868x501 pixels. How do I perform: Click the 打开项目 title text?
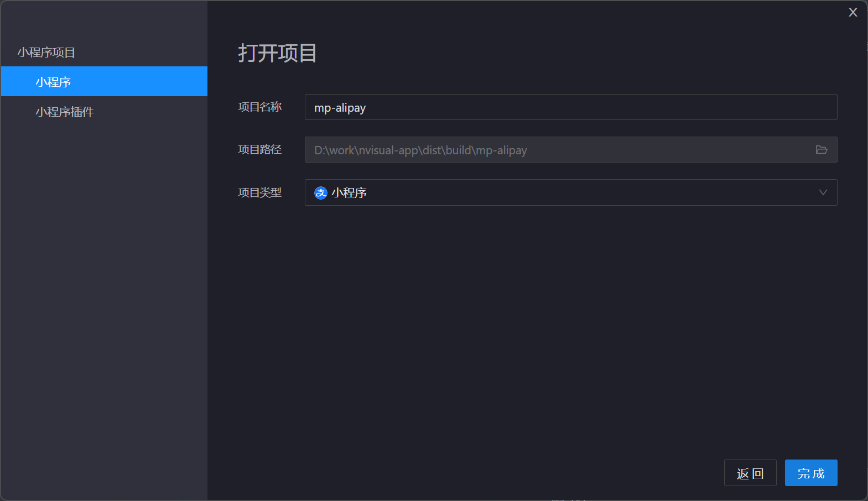click(278, 53)
